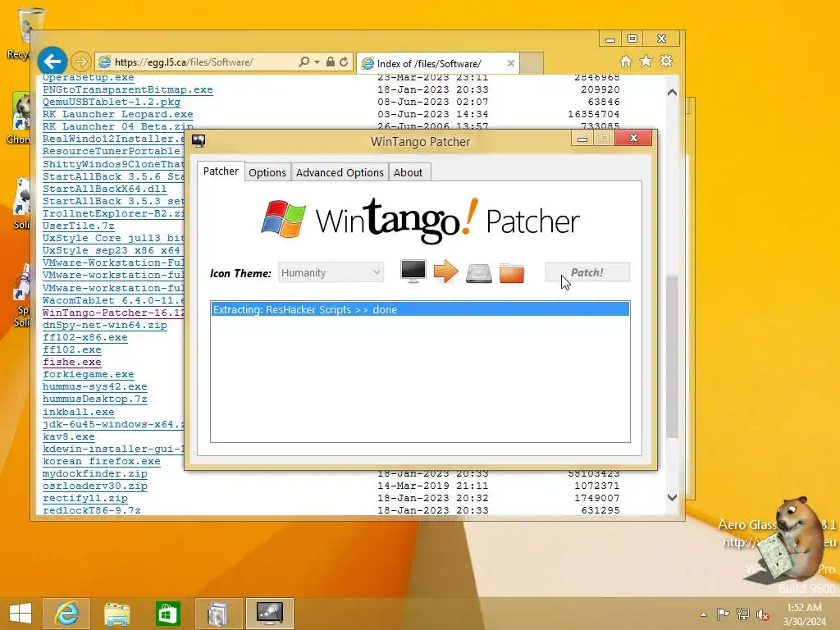Open ff102-x86.exe link
This screenshot has height=630, width=840.
tap(85, 337)
